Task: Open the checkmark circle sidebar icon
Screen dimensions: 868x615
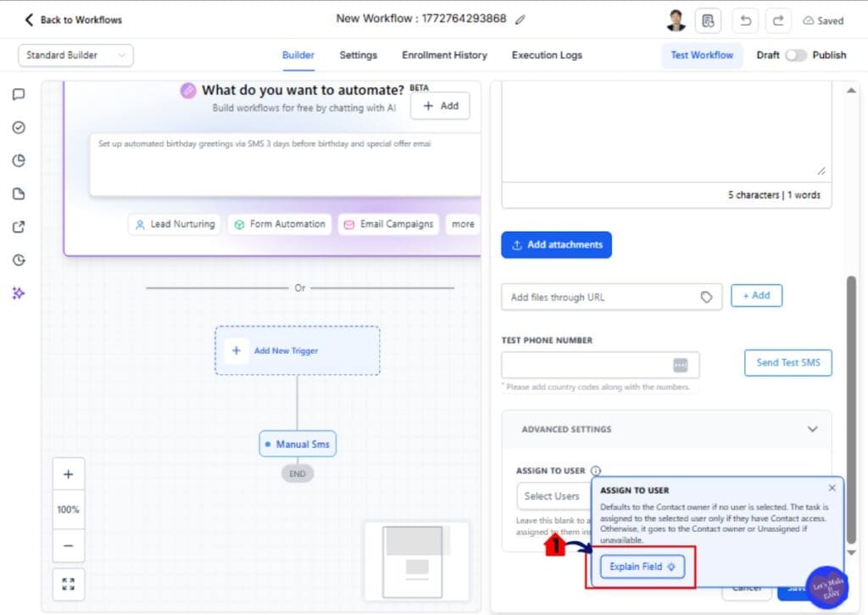Action: coord(19,127)
